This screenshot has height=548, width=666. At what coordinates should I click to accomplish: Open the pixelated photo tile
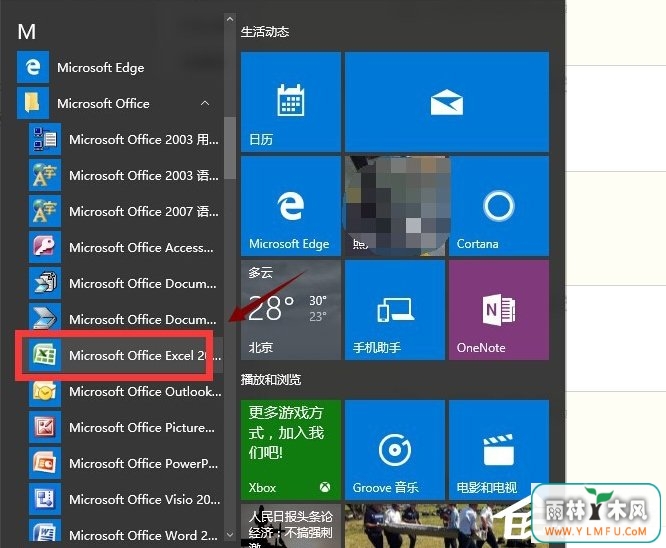(395, 206)
